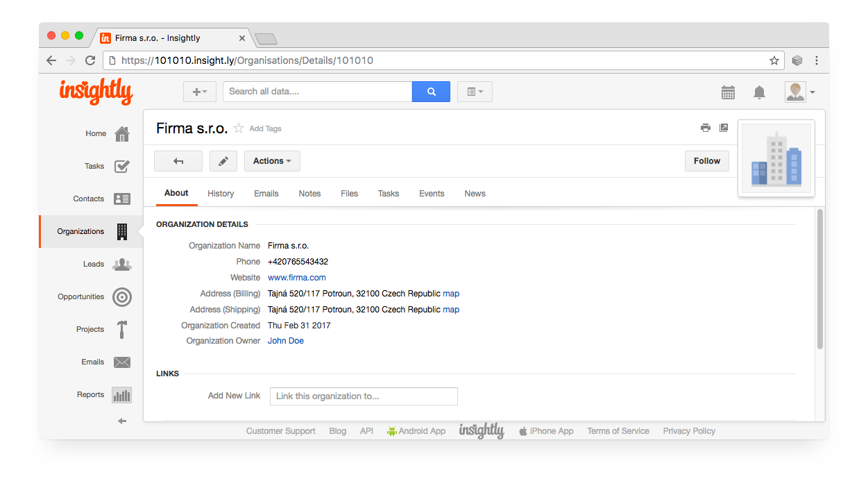
Task: Open the add-new plus dropdown
Action: [x=200, y=92]
